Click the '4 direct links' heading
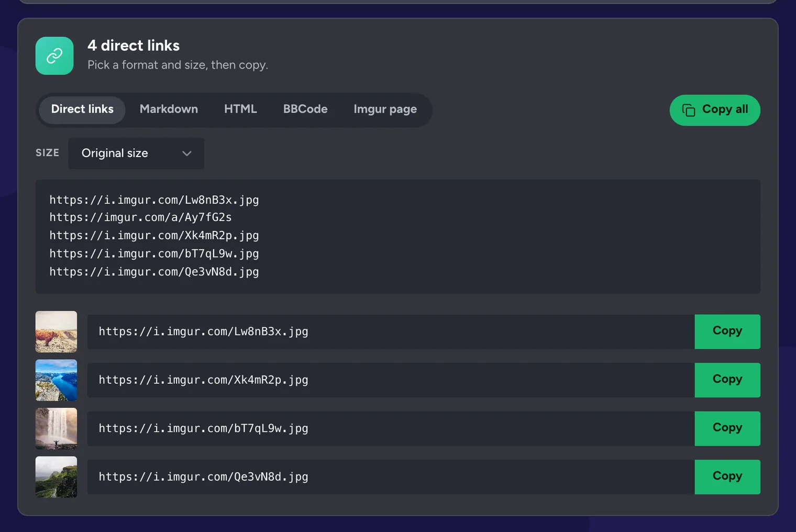 pyautogui.click(x=134, y=46)
